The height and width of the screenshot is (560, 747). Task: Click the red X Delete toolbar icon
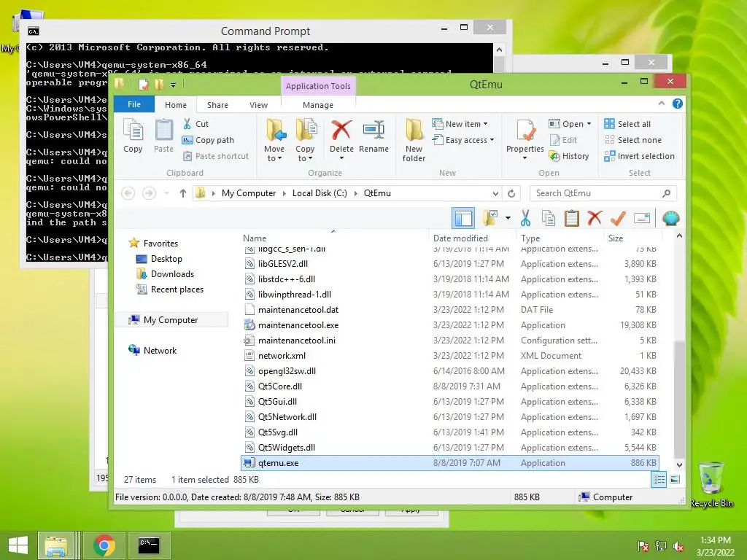click(x=595, y=218)
